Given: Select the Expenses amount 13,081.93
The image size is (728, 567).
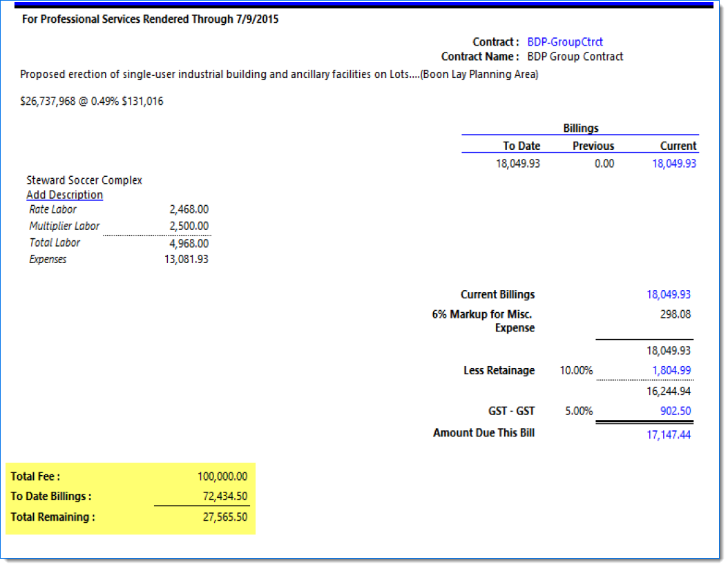Looking at the screenshot, I should 186,260.
